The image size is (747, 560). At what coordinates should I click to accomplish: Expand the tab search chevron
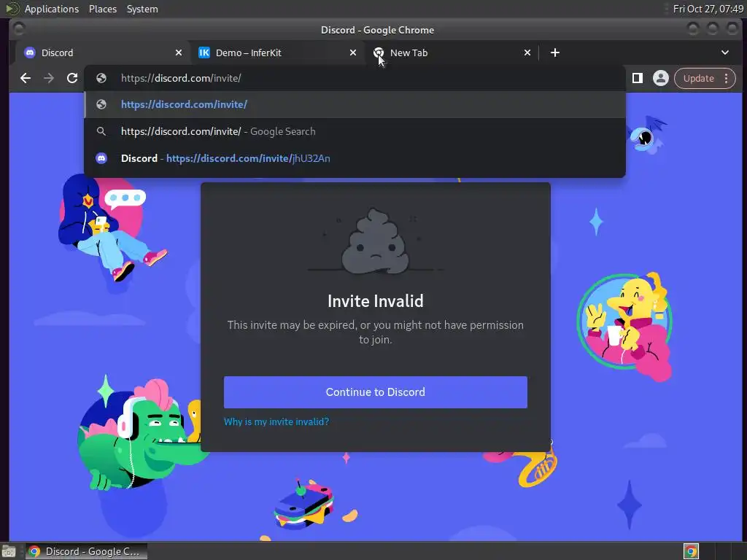click(x=725, y=52)
